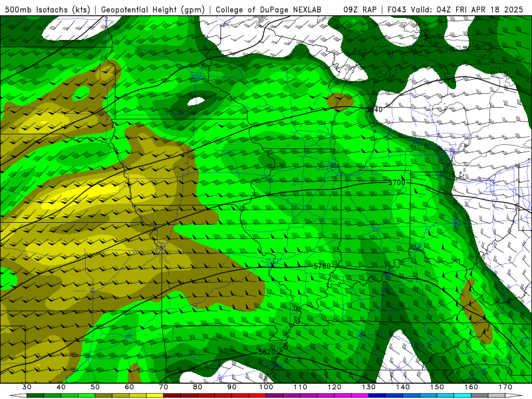Click the 100 knot legend label
The height and width of the screenshot is (399, 532).
[x=266, y=387]
